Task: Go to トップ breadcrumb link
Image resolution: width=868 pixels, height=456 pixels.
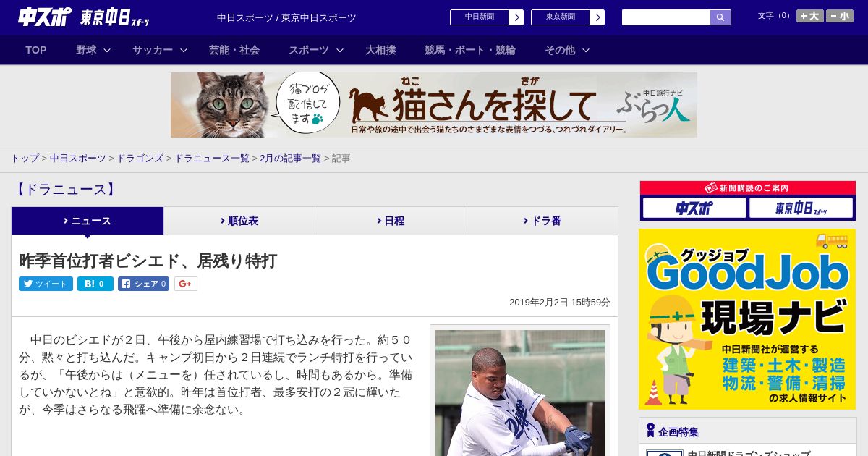Action: pyautogui.click(x=25, y=158)
